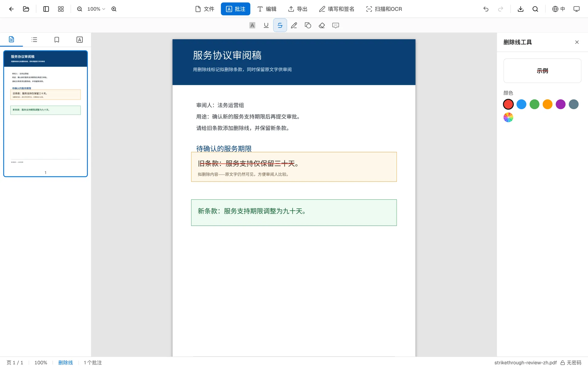Start presentation mode with monitor icon
The height and width of the screenshot is (368, 588).
coord(576,9)
